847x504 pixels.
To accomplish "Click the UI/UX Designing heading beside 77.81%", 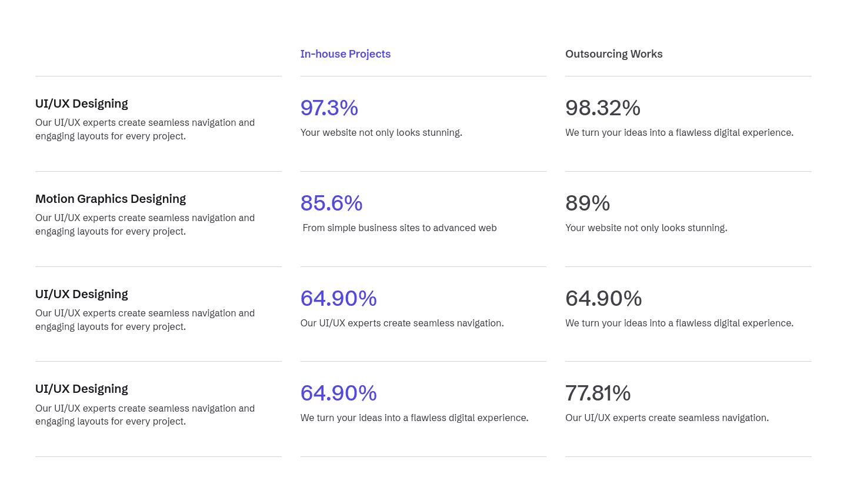I will (x=82, y=389).
